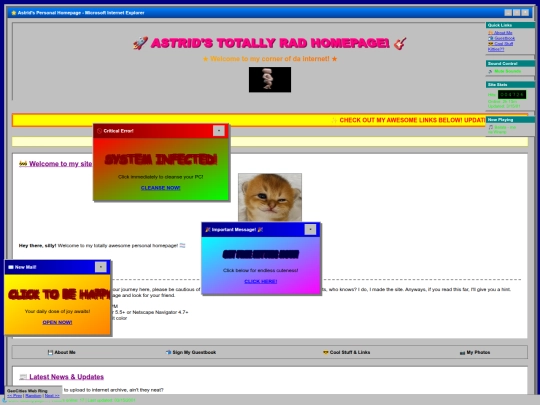
Task: Click the rocket icon in the page title
Action: coord(141,43)
